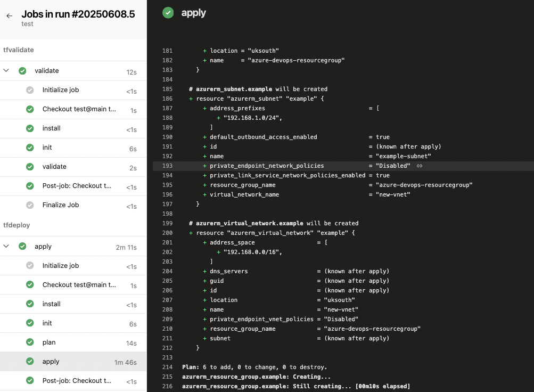Image resolution: width=534 pixels, height=392 pixels.
Task: Open the install step under the tfdeploy stage
Action: 52,304
